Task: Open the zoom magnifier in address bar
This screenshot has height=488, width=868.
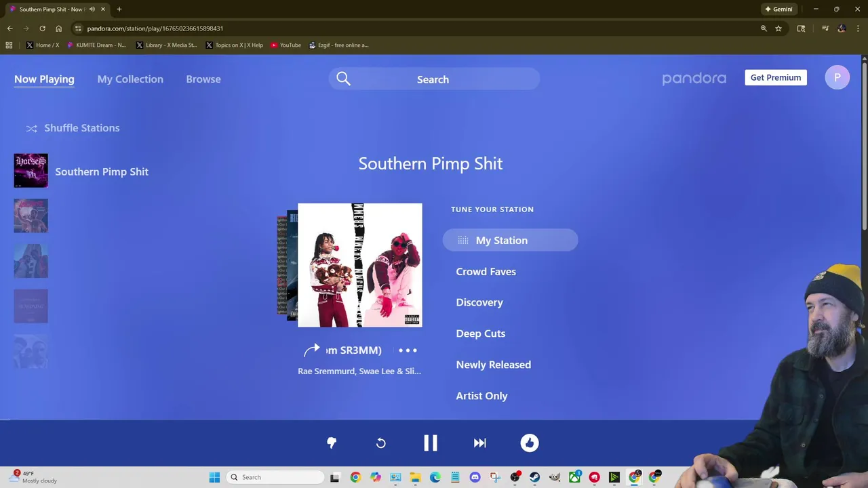Action: pyautogui.click(x=764, y=28)
